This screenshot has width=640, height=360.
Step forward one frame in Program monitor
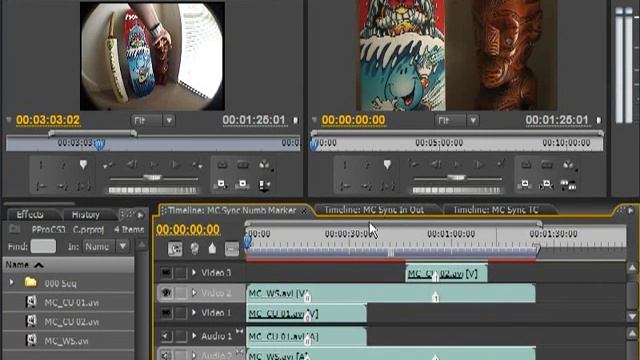[479, 164]
